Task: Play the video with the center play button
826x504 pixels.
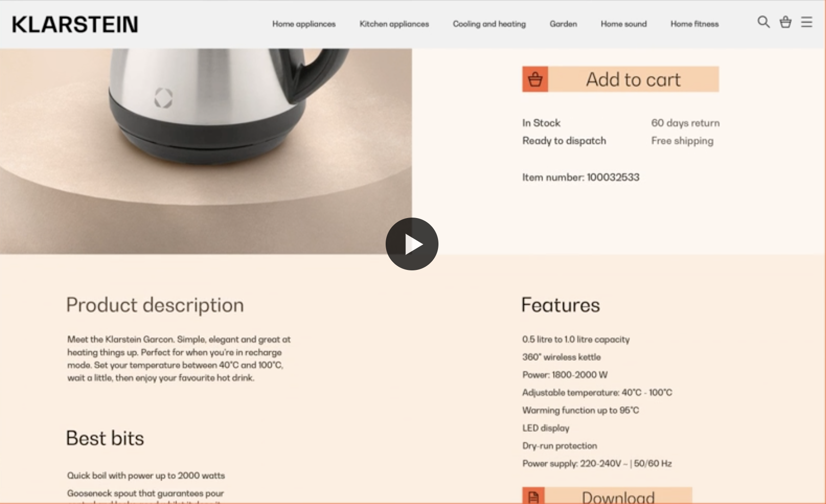Action: (x=412, y=244)
